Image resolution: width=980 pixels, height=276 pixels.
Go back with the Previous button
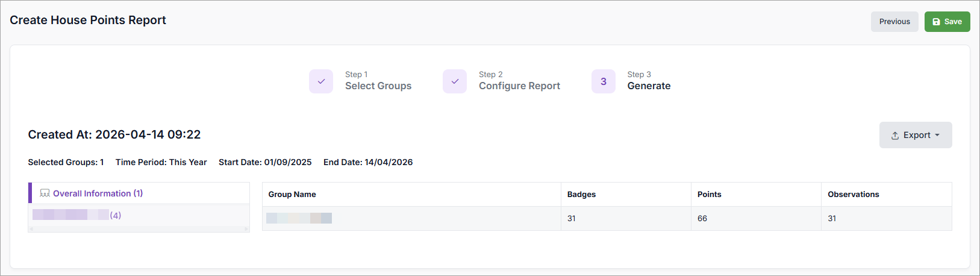[x=894, y=22]
